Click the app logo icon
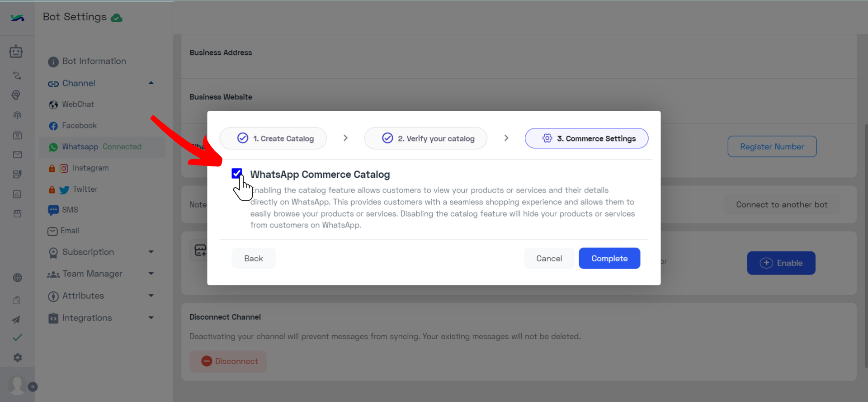 17,18
